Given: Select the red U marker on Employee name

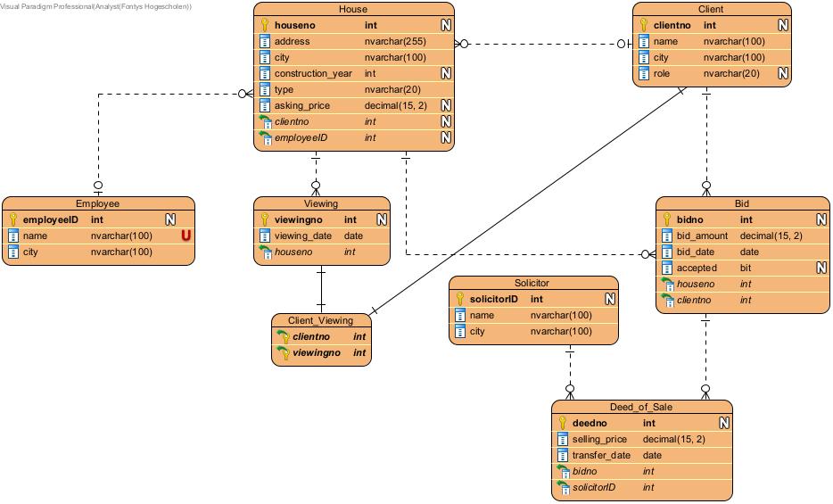Looking at the screenshot, I should [x=186, y=236].
